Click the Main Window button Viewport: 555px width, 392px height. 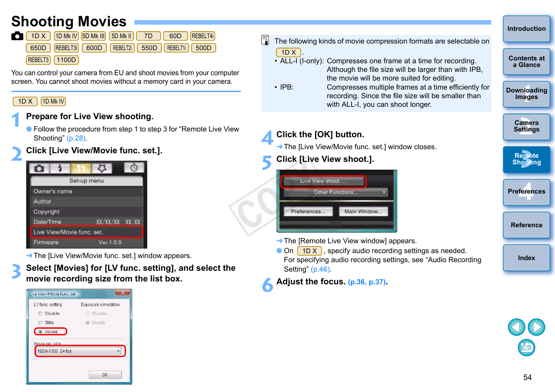363,212
